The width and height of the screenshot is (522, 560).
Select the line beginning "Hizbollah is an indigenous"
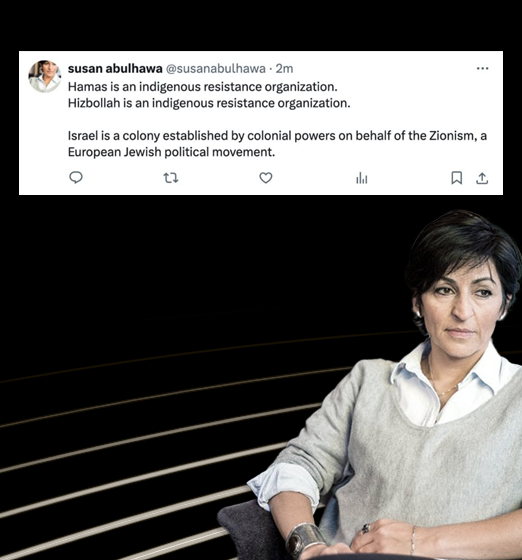[209, 103]
